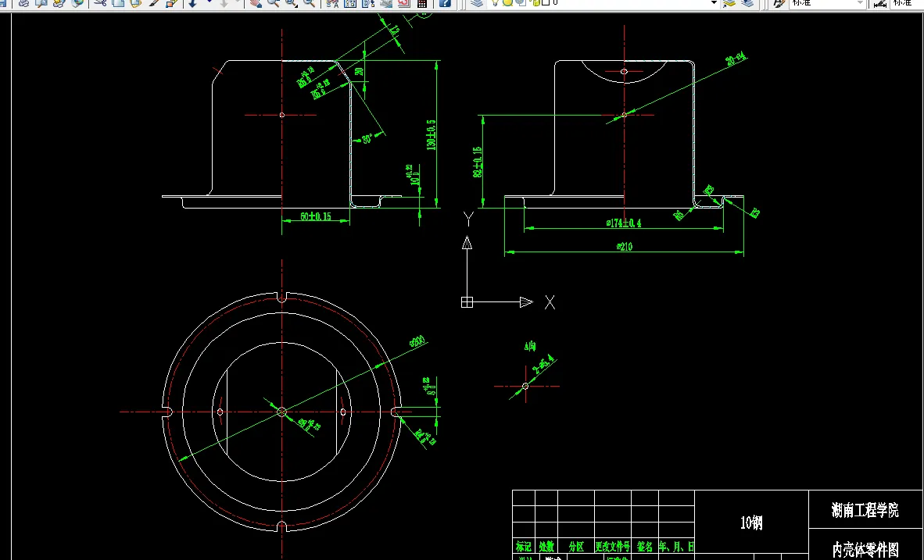Open the Dimension Style manager icon
This screenshot has width=924, height=560.
click(x=879, y=3)
